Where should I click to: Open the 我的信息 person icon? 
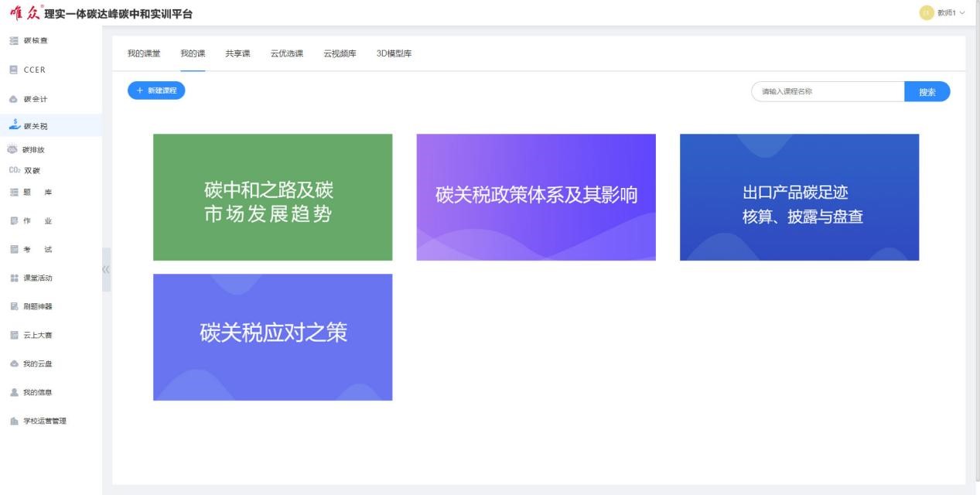pyautogui.click(x=13, y=392)
